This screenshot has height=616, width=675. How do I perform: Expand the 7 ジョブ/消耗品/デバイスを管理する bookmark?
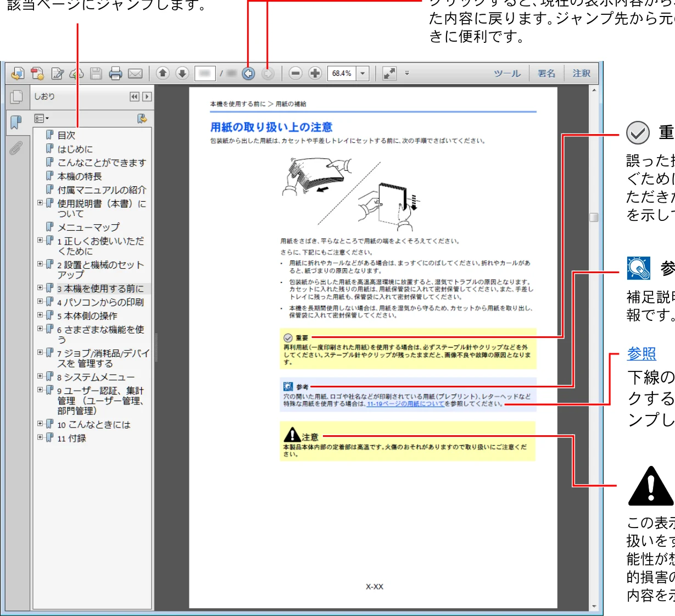tap(40, 353)
